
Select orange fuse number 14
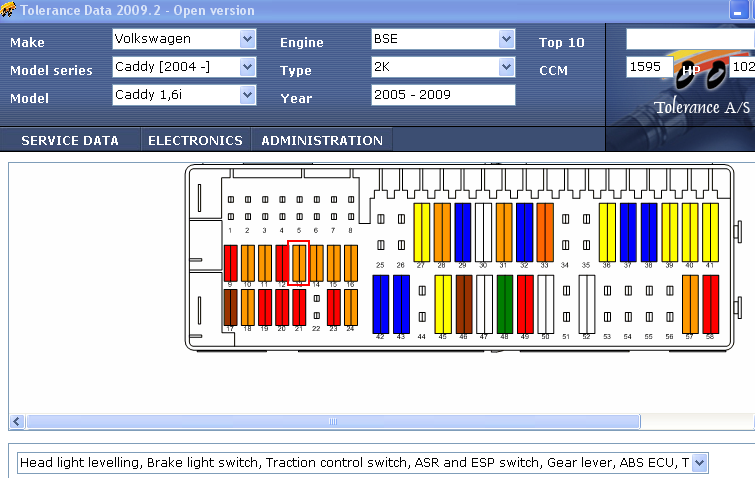click(316, 263)
